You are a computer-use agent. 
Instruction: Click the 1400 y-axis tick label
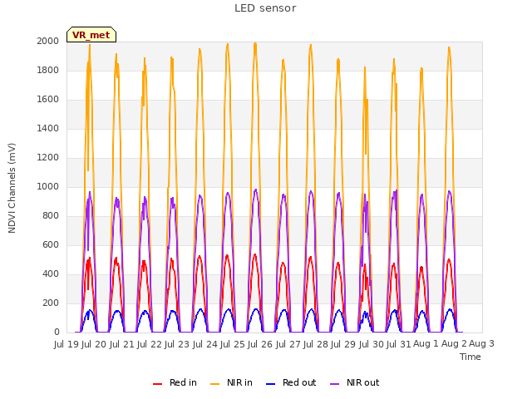click(48, 128)
